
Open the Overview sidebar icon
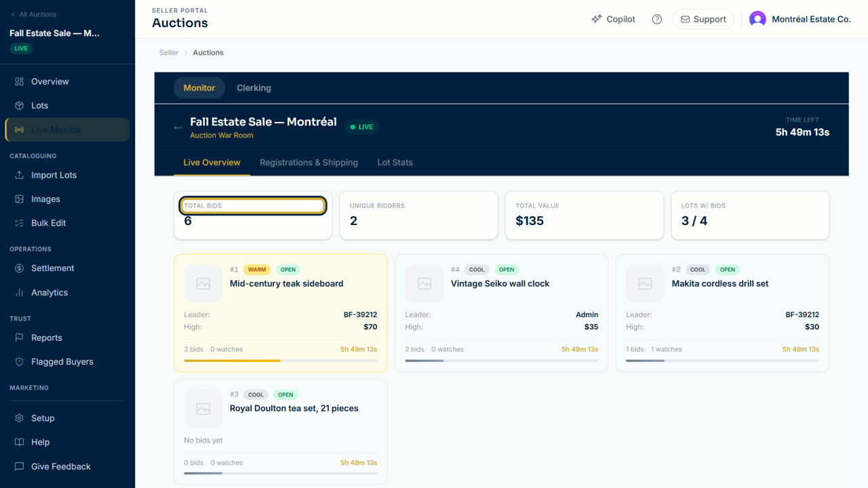19,81
